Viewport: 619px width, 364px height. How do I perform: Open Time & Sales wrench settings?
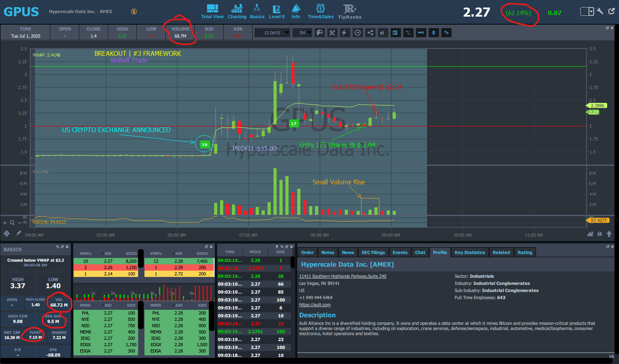[x=282, y=246]
